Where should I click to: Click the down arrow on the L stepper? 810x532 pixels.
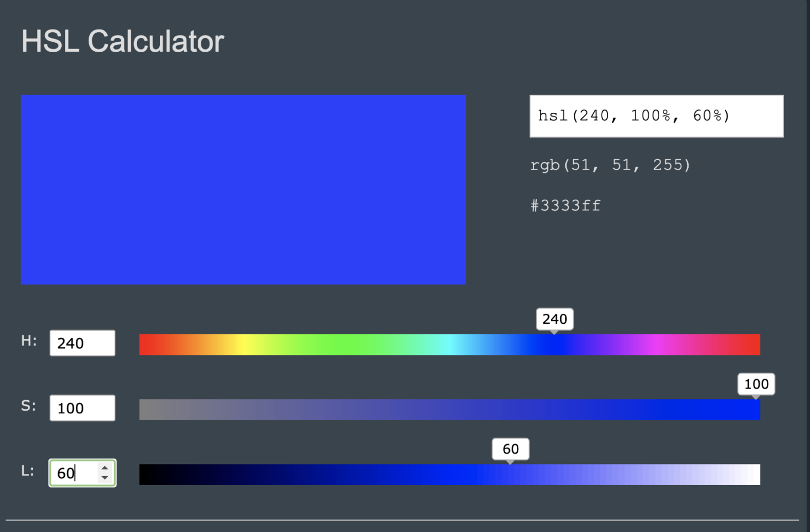click(104, 479)
